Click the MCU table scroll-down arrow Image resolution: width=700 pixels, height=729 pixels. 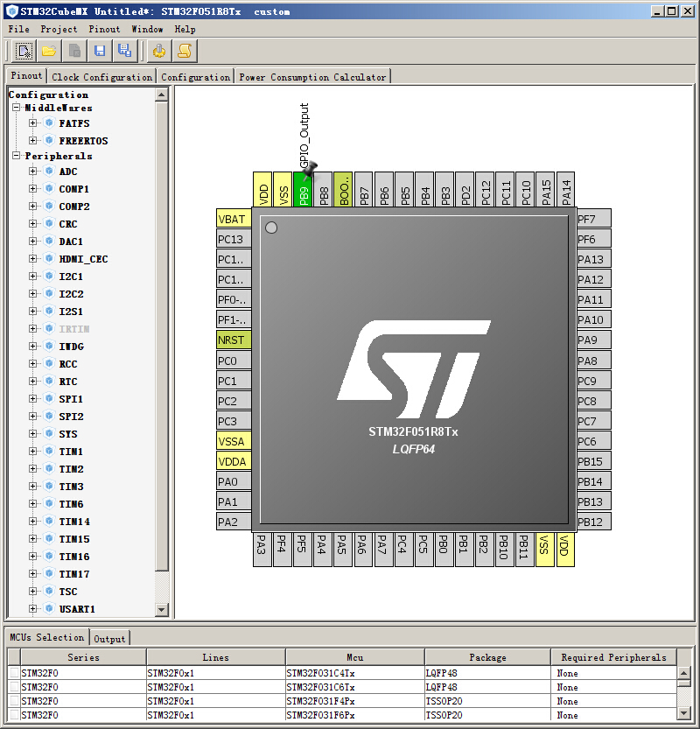coord(683,712)
